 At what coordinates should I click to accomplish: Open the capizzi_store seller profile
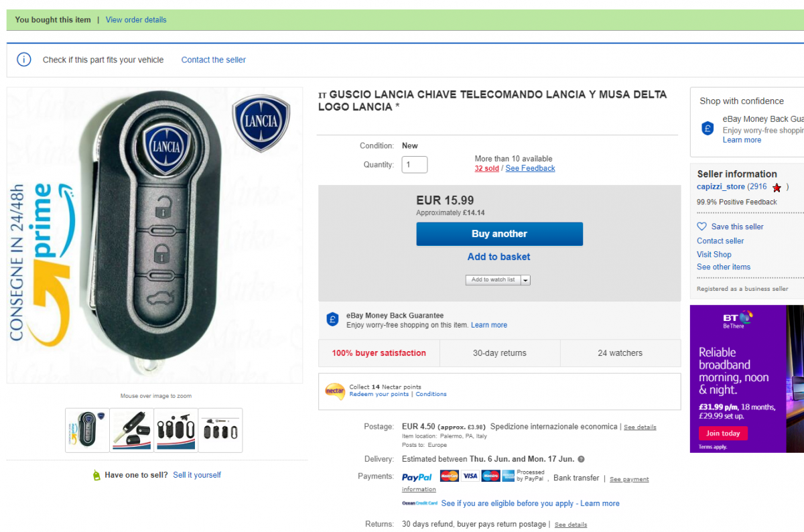coord(721,187)
